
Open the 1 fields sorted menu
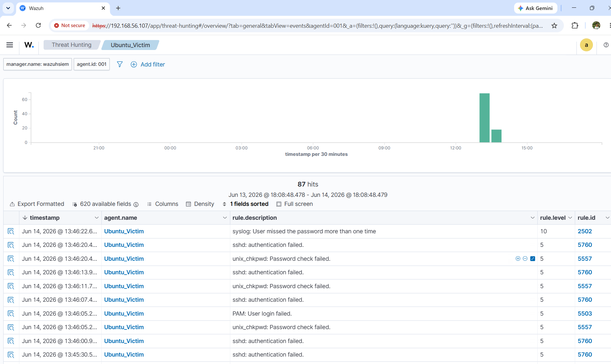(245, 204)
